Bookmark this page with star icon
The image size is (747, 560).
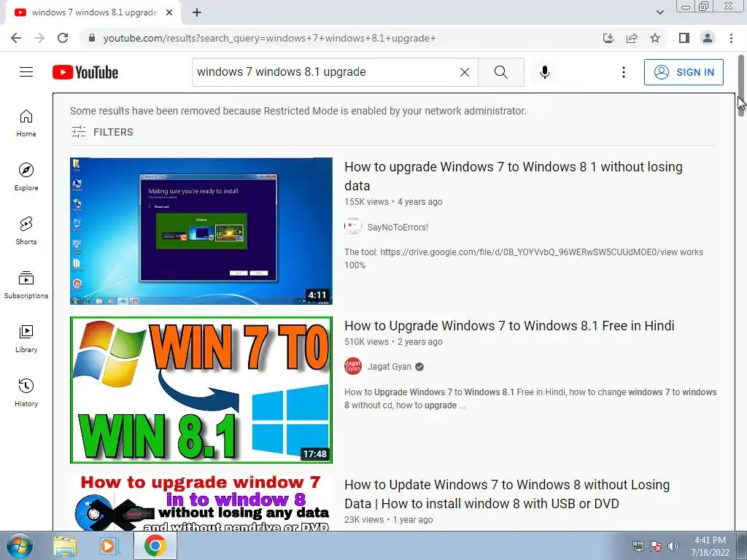[655, 38]
